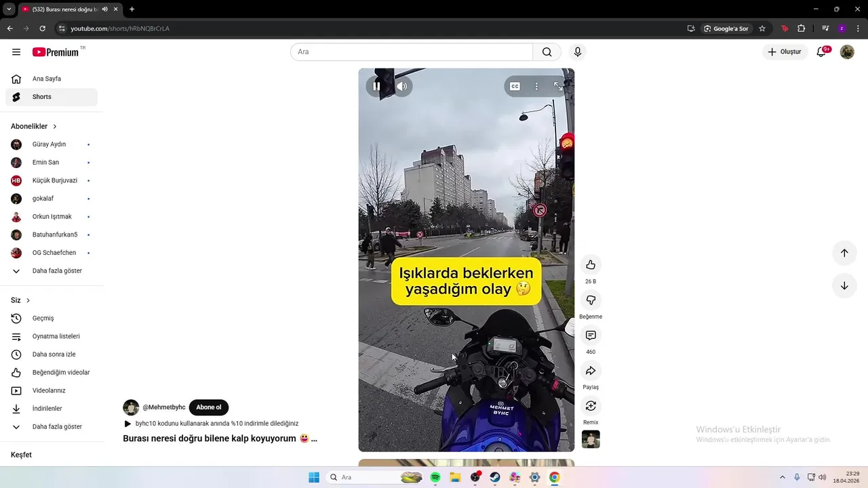Open Ana Sayfa in sidebar

pos(52,79)
